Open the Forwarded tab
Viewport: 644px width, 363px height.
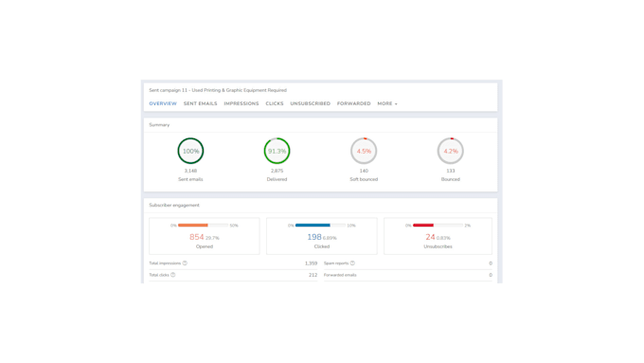353,103
